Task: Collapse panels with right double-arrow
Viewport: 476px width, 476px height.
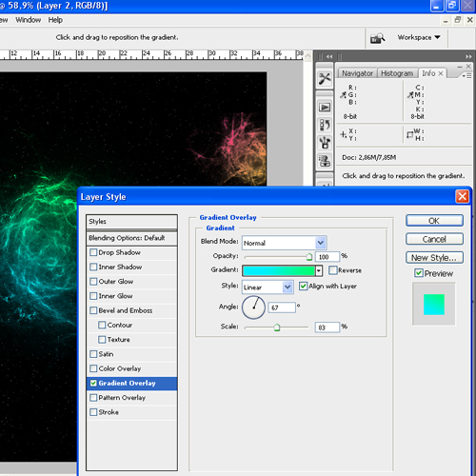Action: (x=468, y=56)
